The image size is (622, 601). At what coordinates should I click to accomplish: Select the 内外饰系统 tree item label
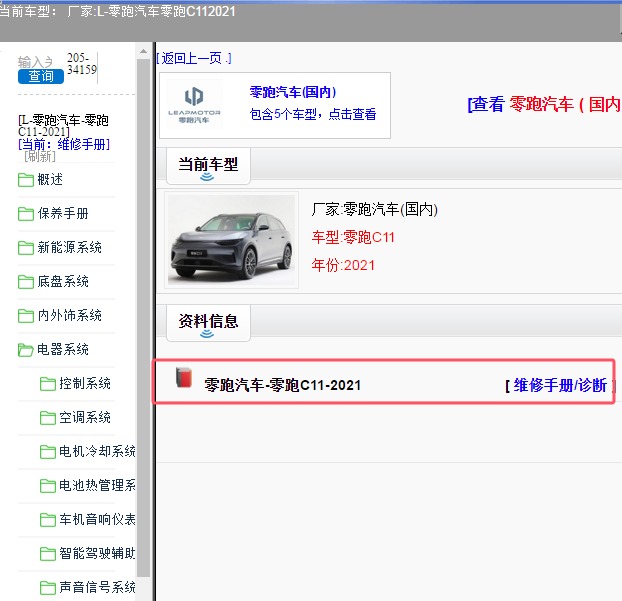pos(69,316)
